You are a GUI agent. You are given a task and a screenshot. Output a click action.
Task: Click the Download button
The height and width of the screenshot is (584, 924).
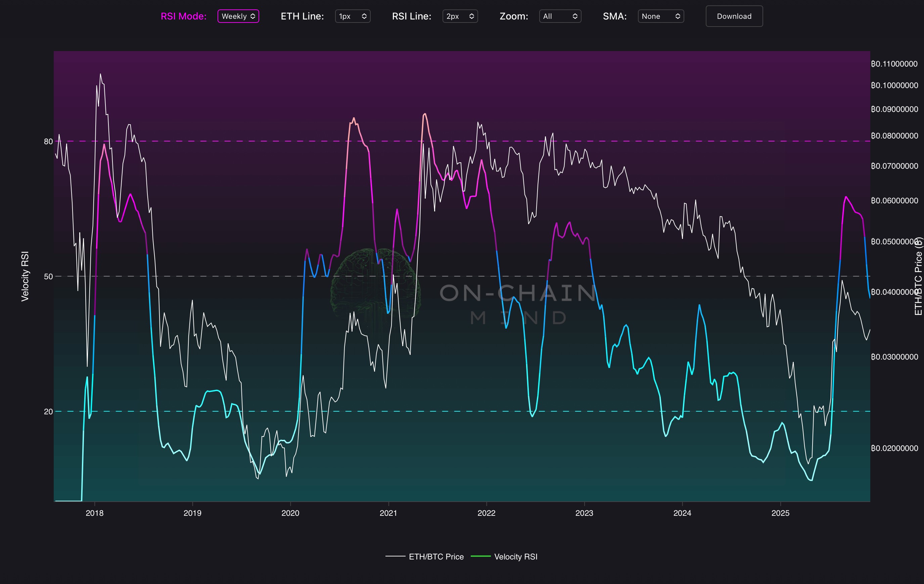734,16
